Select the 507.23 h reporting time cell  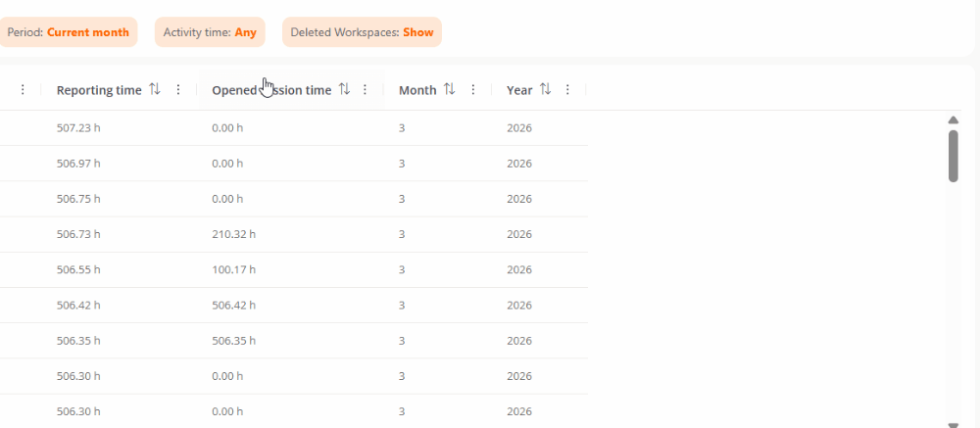78,128
